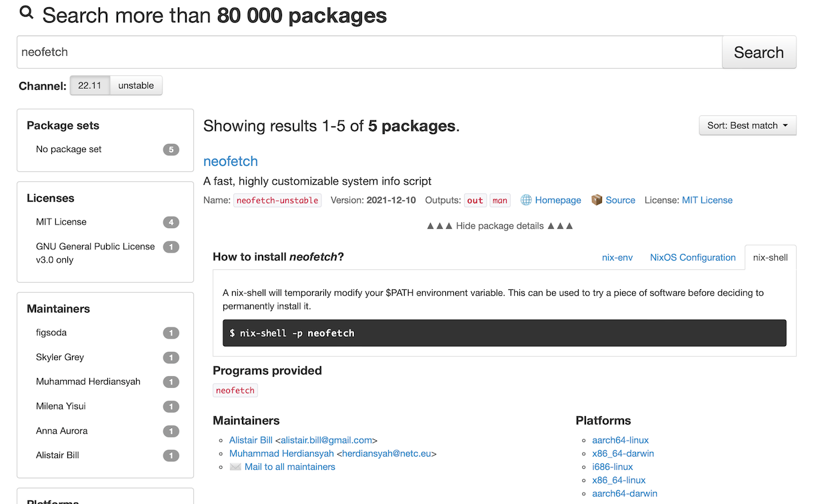Click the globe Homepage icon
Screen dimensions: 816x504
[526, 200]
